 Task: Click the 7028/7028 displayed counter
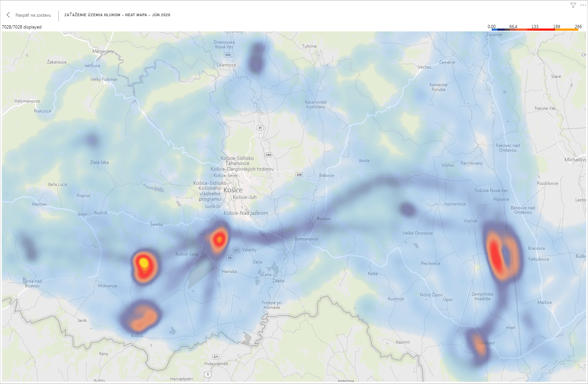click(x=22, y=27)
